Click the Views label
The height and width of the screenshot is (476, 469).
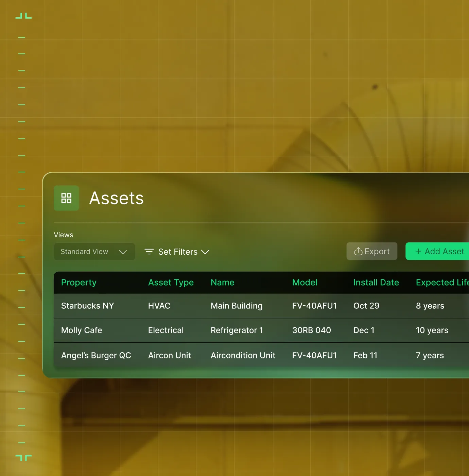pyautogui.click(x=64, y=235)
